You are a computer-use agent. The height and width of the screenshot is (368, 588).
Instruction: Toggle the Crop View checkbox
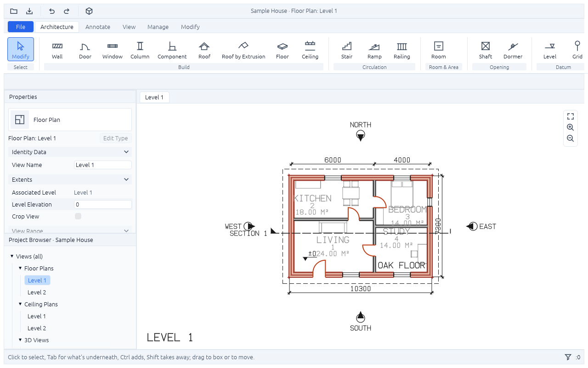pos(78,216)
